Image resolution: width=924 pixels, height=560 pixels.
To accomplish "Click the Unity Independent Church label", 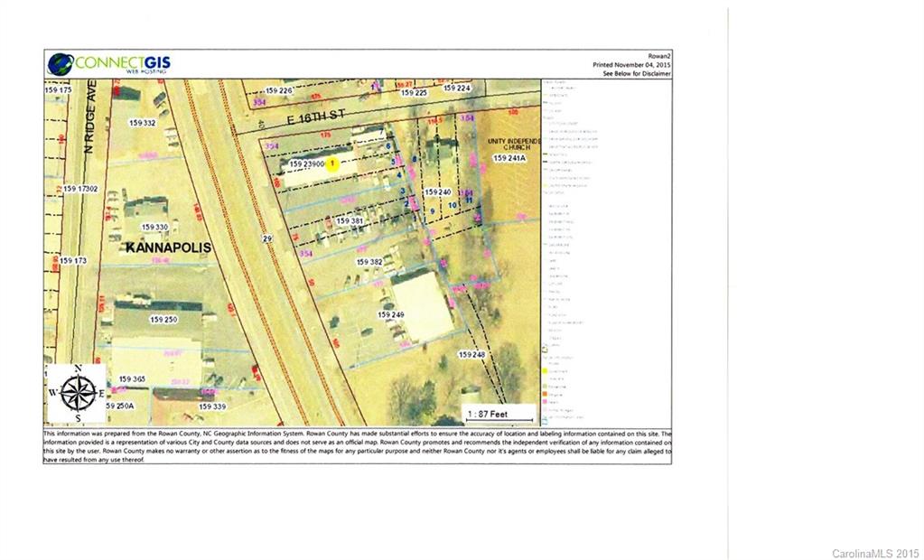I will (513, 145).
